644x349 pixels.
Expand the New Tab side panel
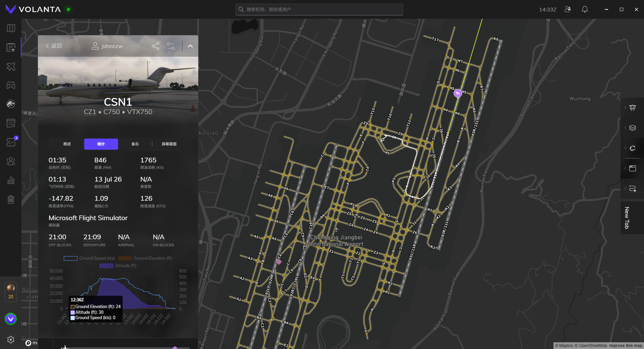[626, 218]
